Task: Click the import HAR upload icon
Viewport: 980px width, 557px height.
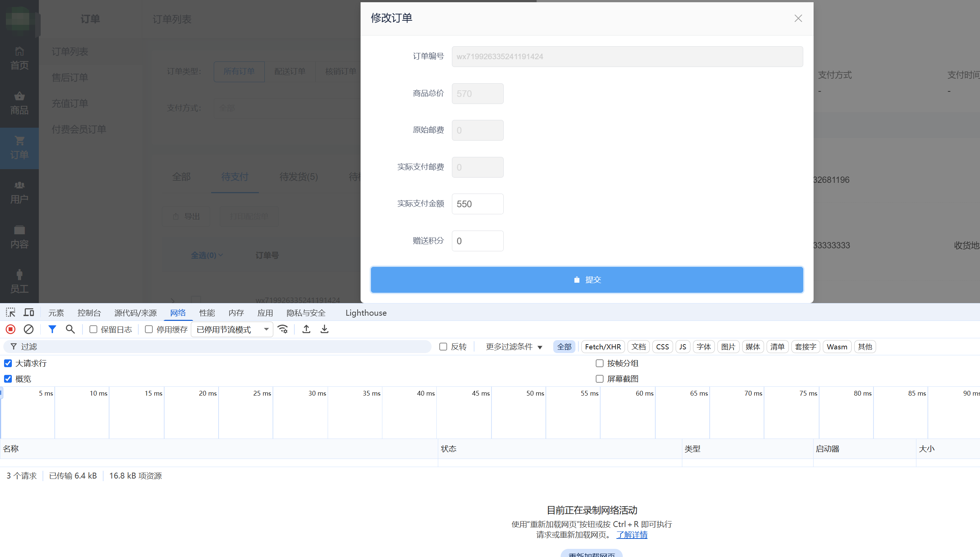Action: [x=306, y=329]
